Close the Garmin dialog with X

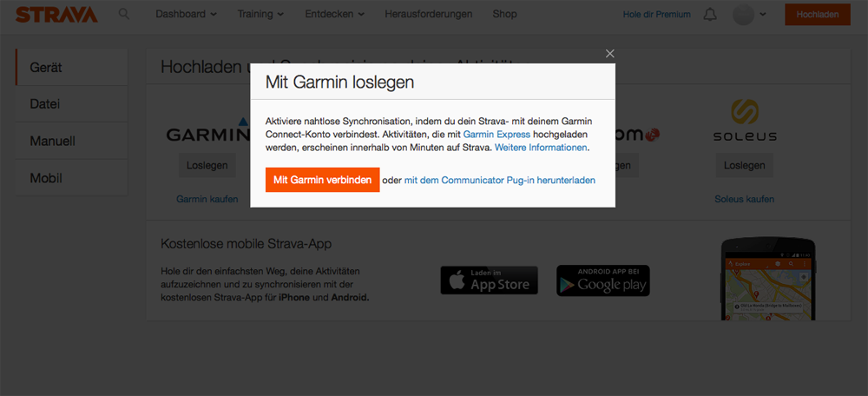[610, 54]
